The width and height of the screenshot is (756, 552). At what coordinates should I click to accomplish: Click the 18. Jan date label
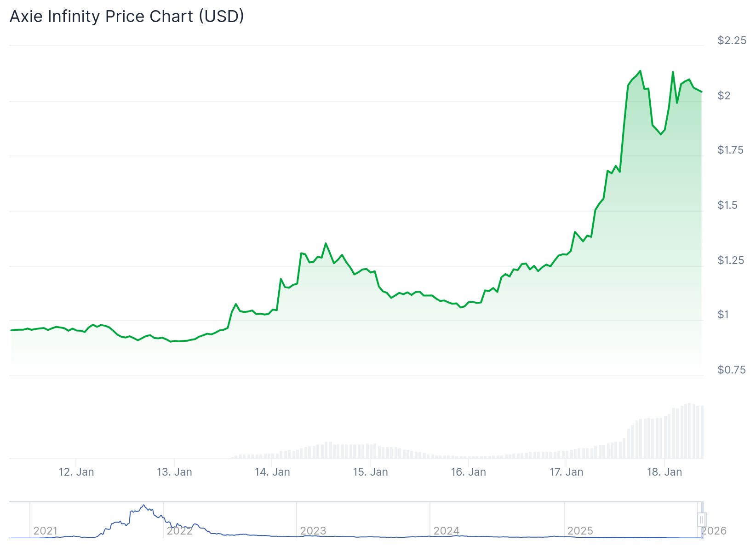(664, 472)
